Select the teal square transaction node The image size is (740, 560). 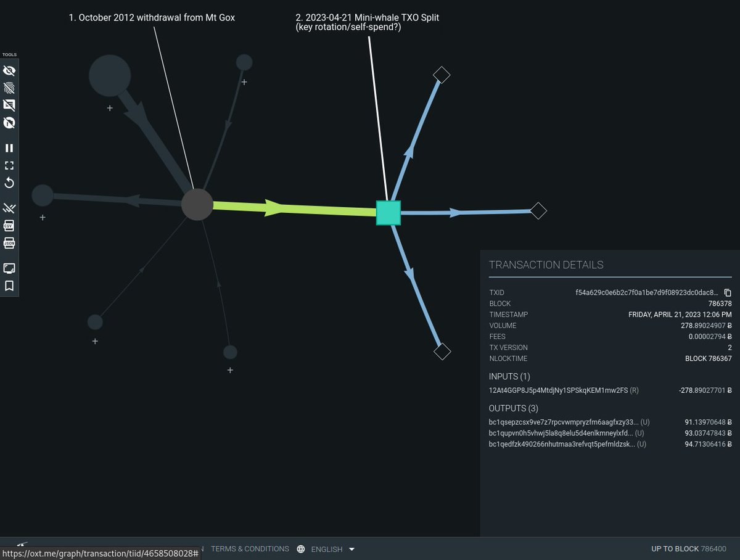(388, 213)
